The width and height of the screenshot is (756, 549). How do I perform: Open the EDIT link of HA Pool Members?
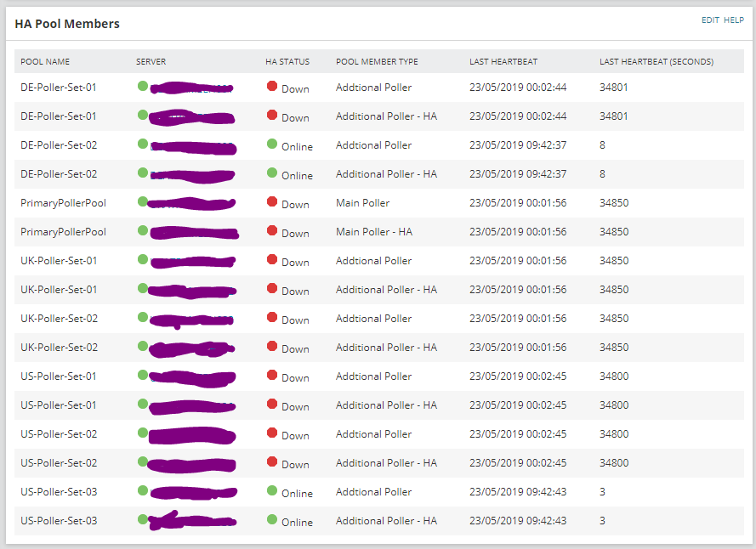(710, 20)
